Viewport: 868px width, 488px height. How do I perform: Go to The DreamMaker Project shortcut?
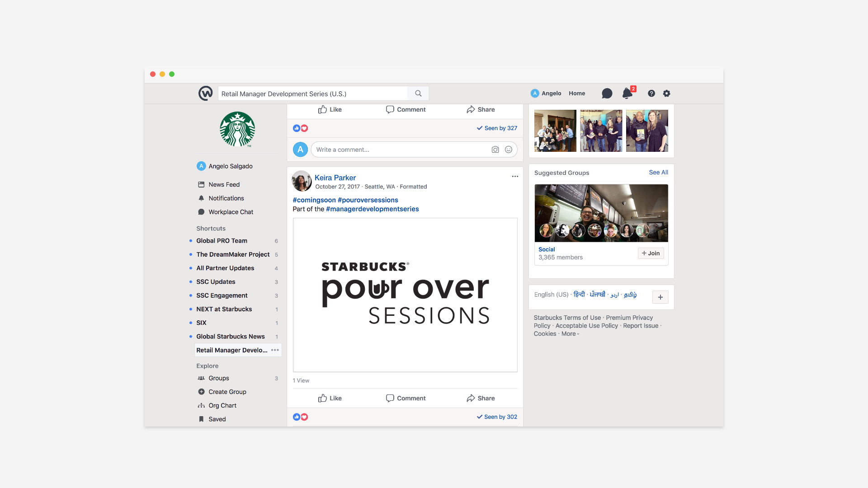233,254
